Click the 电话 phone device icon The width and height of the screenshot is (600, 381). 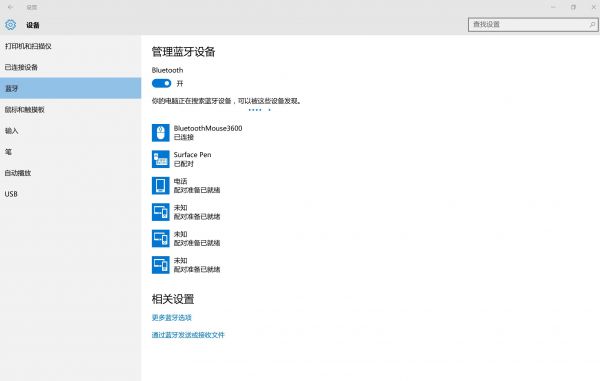[x=160, y=186]
